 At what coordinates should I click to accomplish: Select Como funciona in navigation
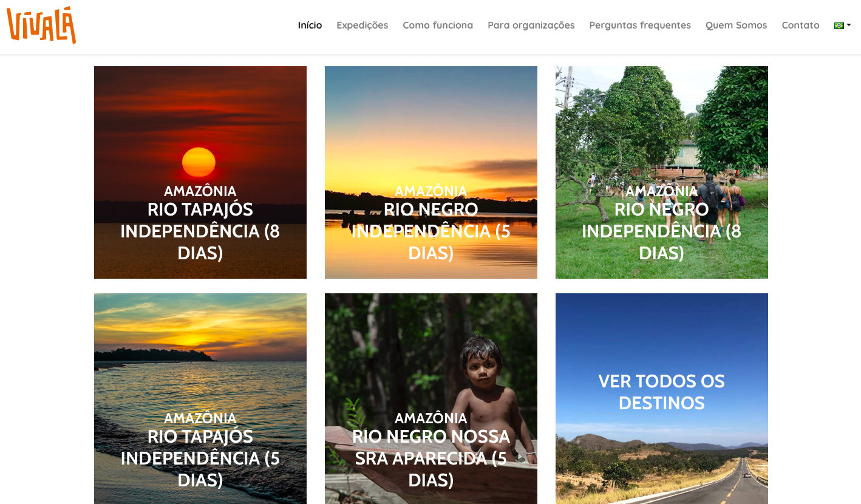click(438, 25)
